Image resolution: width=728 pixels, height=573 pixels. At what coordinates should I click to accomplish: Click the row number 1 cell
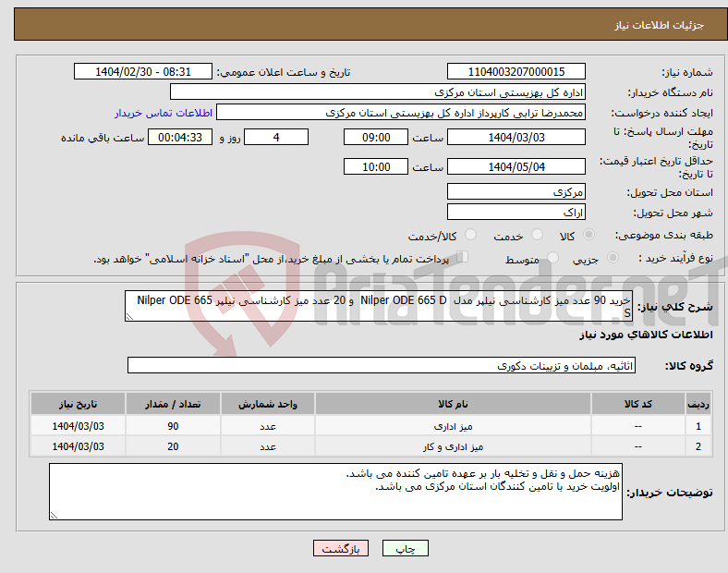[698, 426]
